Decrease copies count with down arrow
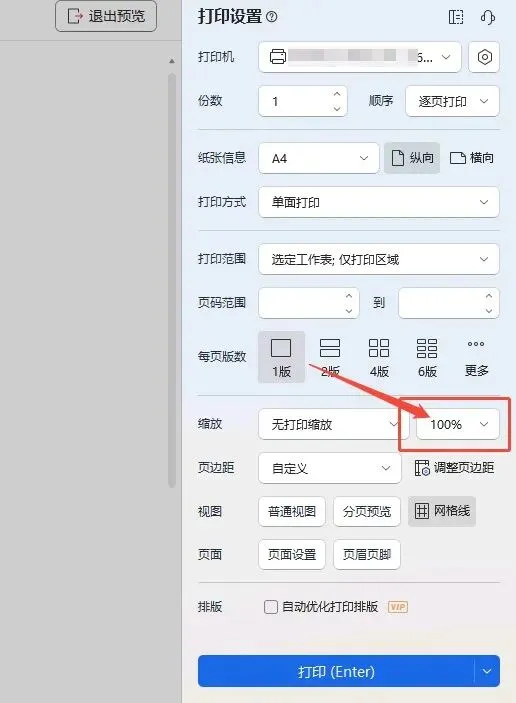The height and width of the screenshot is (703, 516). pyautogui.click(x=337, y=109)
